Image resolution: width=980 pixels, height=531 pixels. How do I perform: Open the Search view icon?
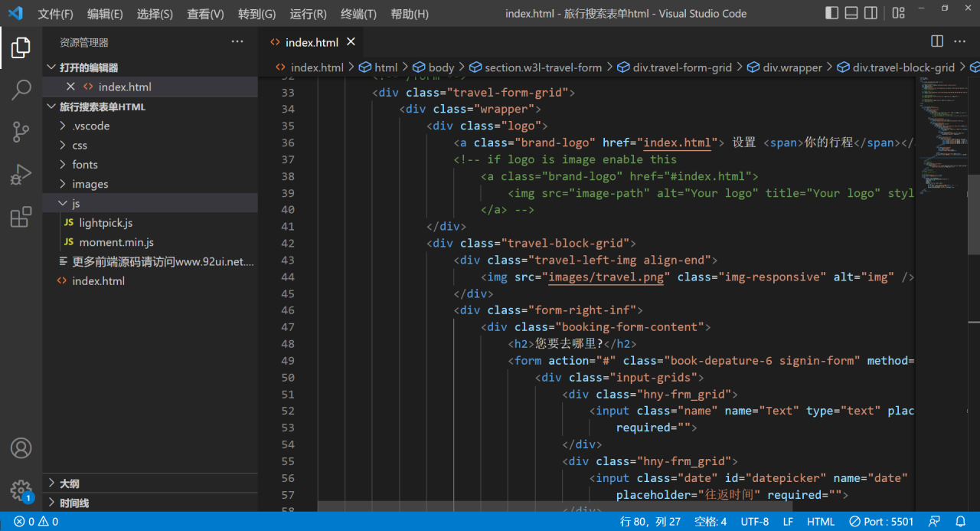pyautogui.click(x=21, y=90)
